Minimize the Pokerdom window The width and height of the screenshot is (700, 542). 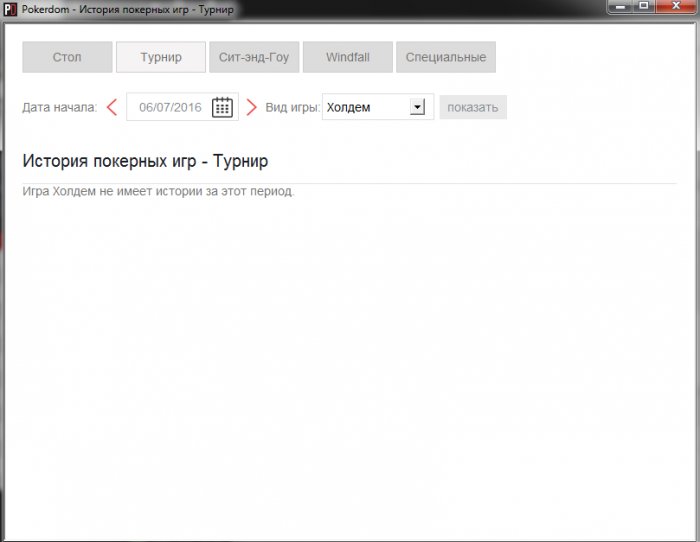pyautogui.click(x=621, y=6)
